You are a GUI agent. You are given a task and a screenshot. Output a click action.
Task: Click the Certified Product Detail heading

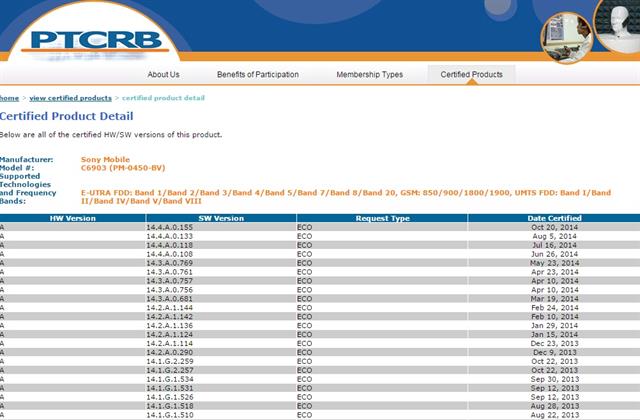pos(67,116)
